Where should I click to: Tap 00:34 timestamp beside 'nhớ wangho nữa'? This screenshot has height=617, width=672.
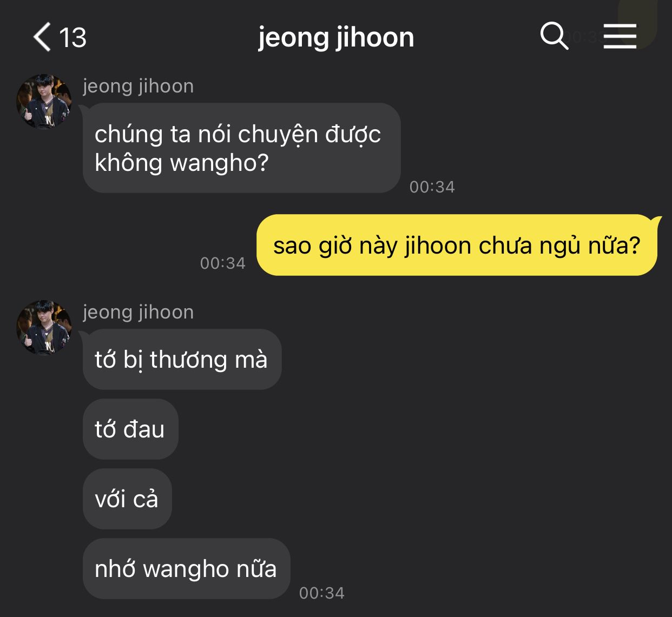click(x=322, y=593)
